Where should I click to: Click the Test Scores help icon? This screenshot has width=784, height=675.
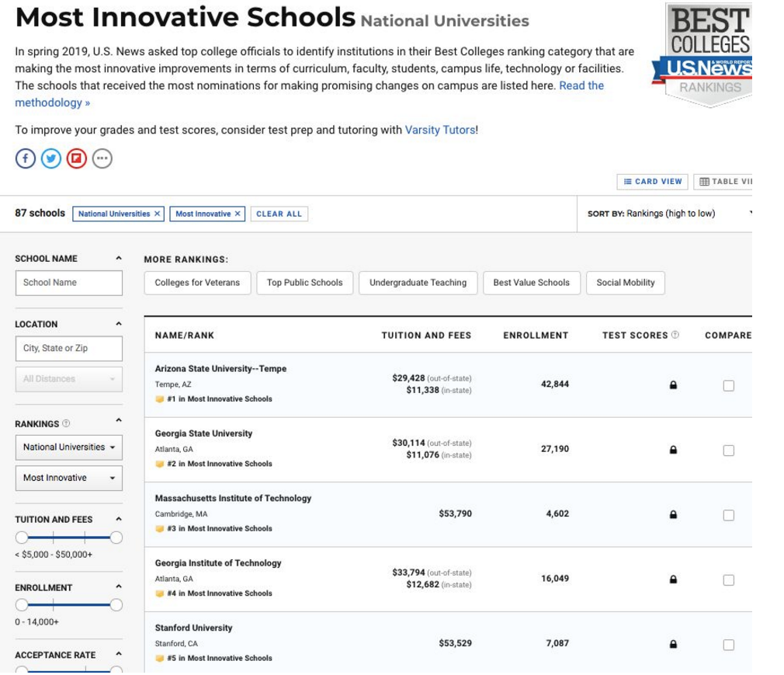(x=675, y=335)
